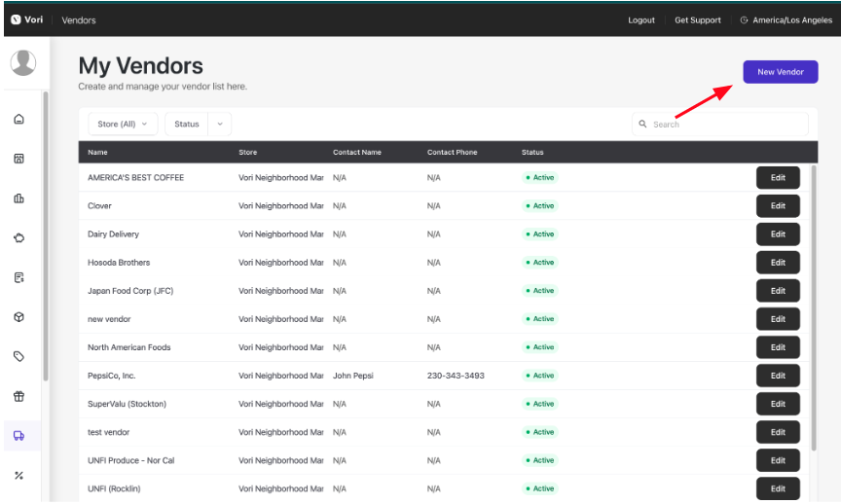Click the Status column header
The width and height of the screenshot is (841, 504).
point(532,153)
